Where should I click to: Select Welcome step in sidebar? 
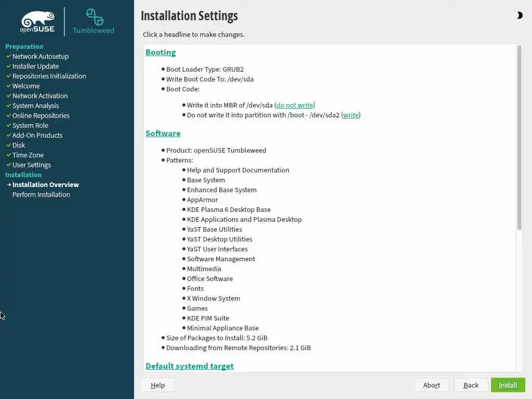(x=26, y=86)
